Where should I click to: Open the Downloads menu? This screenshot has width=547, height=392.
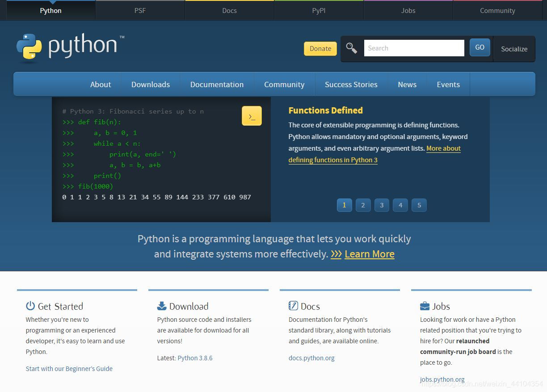pyautogui.click(x=151, y=84)
